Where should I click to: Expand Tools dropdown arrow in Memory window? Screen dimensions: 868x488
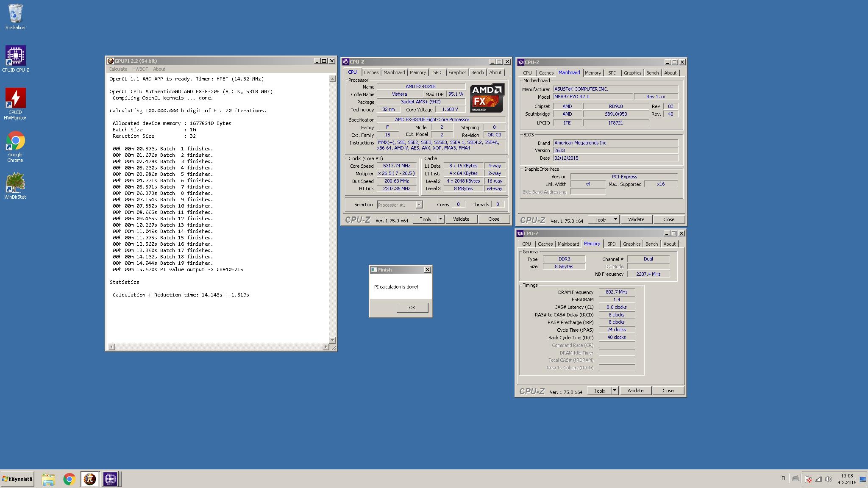tap(615, 391)
